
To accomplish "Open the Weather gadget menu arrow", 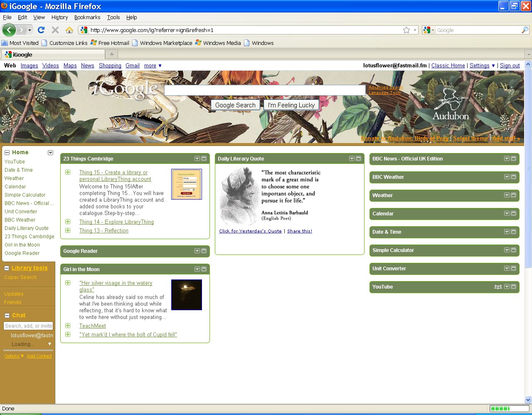I will click(507, 195).
